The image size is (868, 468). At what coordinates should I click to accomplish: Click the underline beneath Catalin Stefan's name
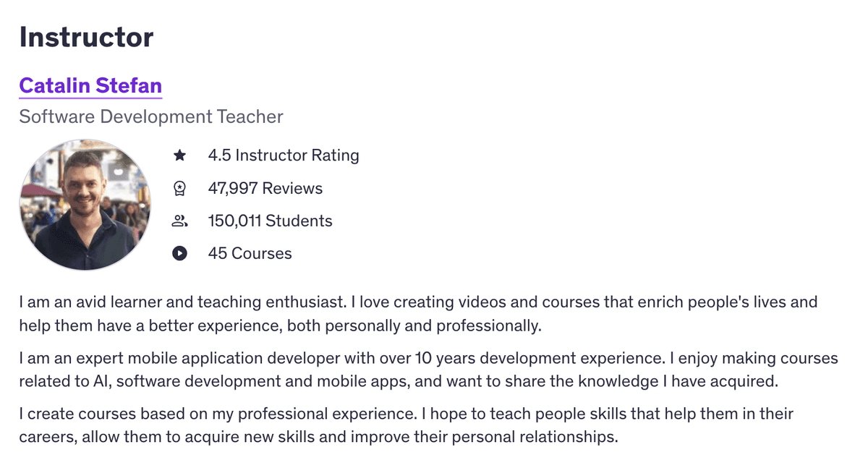90,97
